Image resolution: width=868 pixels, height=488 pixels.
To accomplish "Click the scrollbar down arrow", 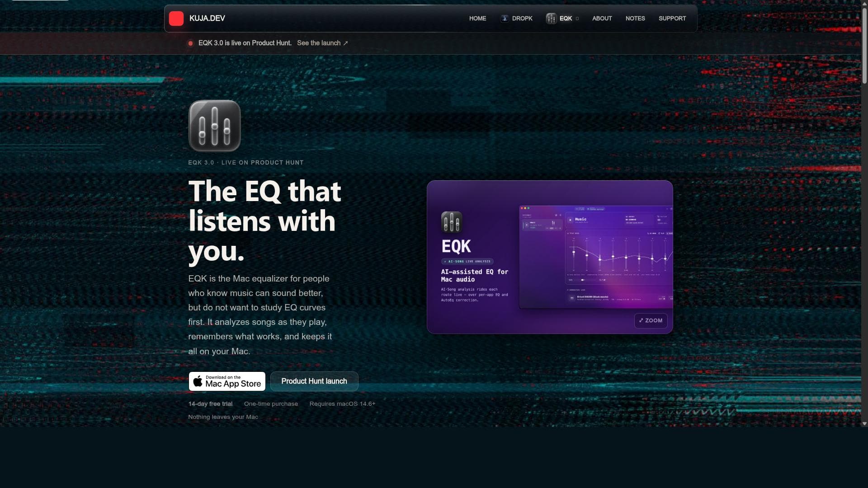I will click(864, 424).
